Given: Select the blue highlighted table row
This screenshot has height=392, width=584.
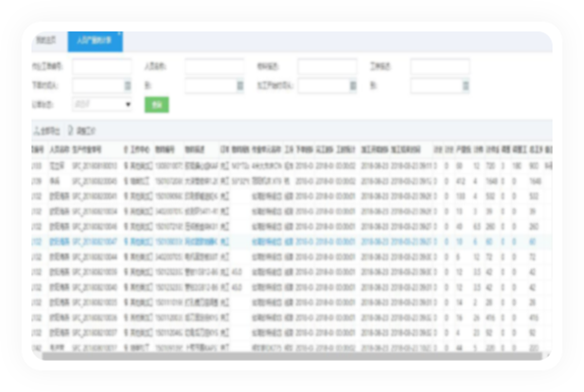Looking at the screenshot, I should coord(292,242).
